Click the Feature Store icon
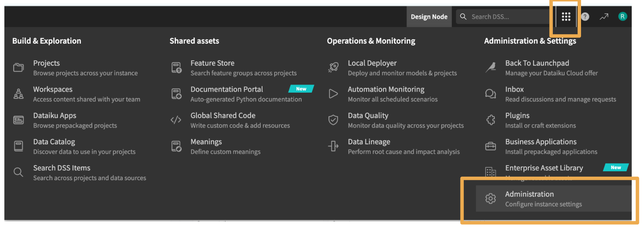Screen dimensions: 644x231 click(x=176, y=67)
